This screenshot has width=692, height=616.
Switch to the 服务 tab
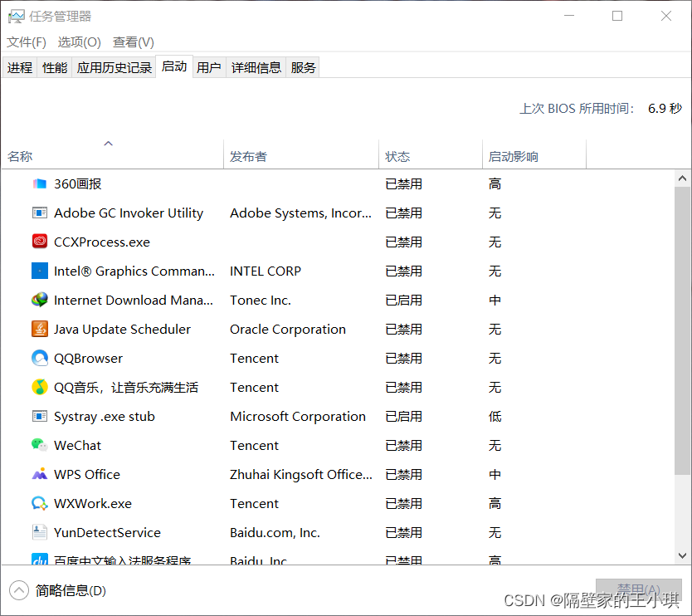tap(303, 67)
